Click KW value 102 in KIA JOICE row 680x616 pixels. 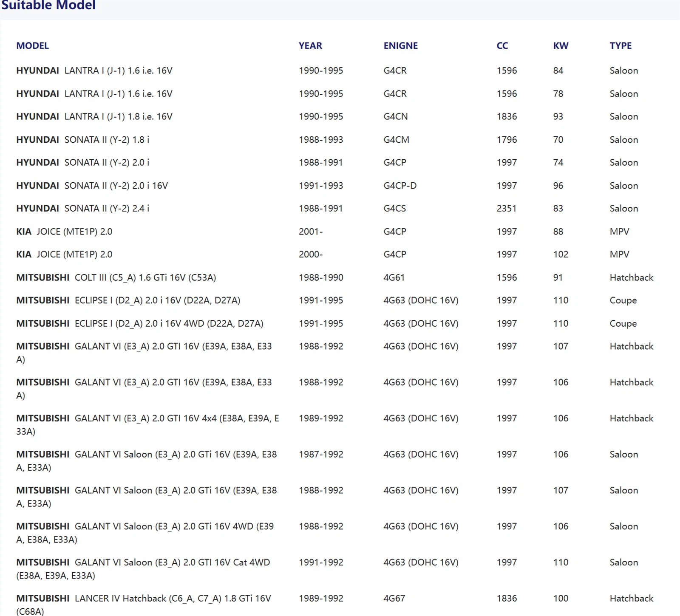561,254
